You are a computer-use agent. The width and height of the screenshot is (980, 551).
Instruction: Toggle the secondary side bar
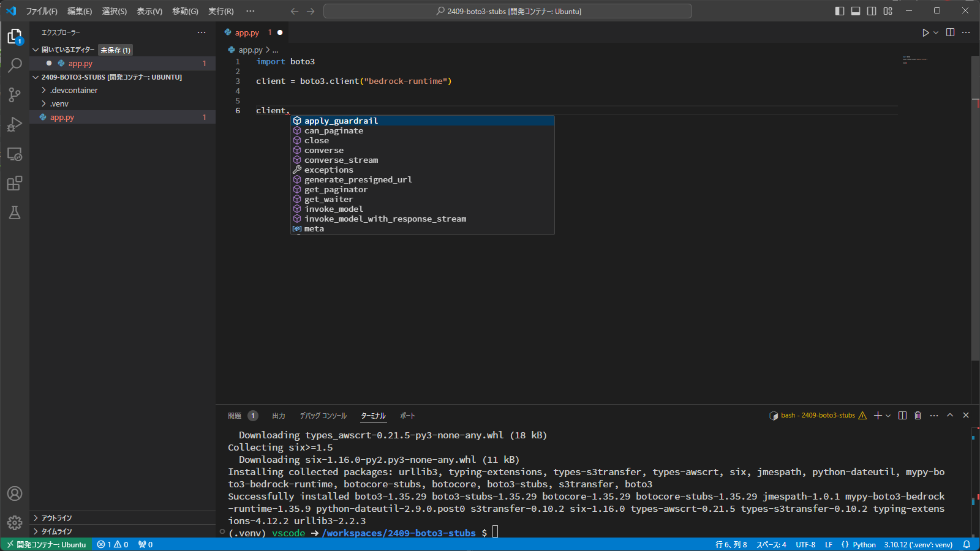coord(872,11)
